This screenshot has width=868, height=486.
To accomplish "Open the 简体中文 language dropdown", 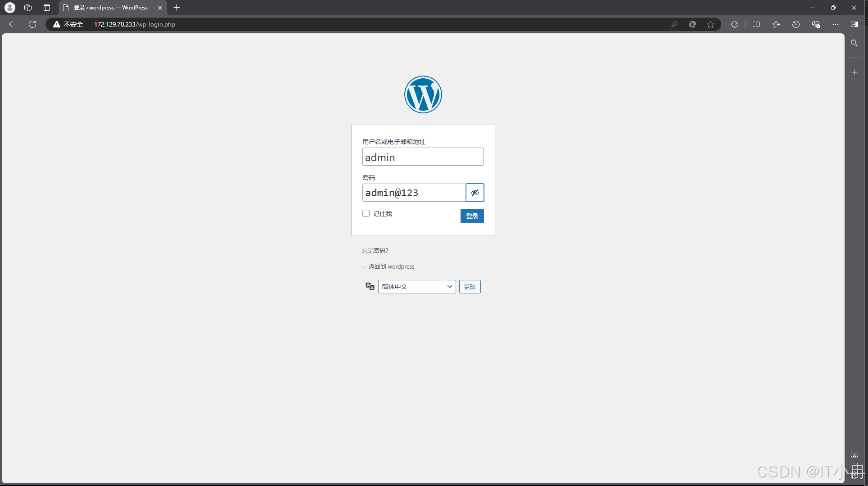I will click(x=416, y=287).
